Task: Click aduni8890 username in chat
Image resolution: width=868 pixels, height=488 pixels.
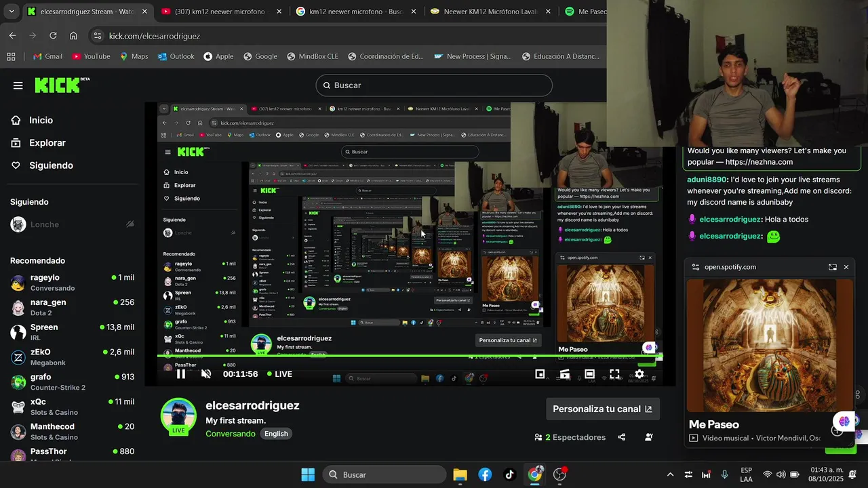Action: 707,180
